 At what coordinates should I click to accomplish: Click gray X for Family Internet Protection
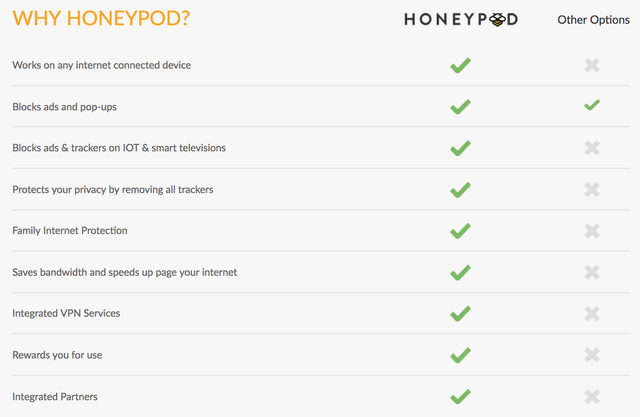[x=592, y=231]
